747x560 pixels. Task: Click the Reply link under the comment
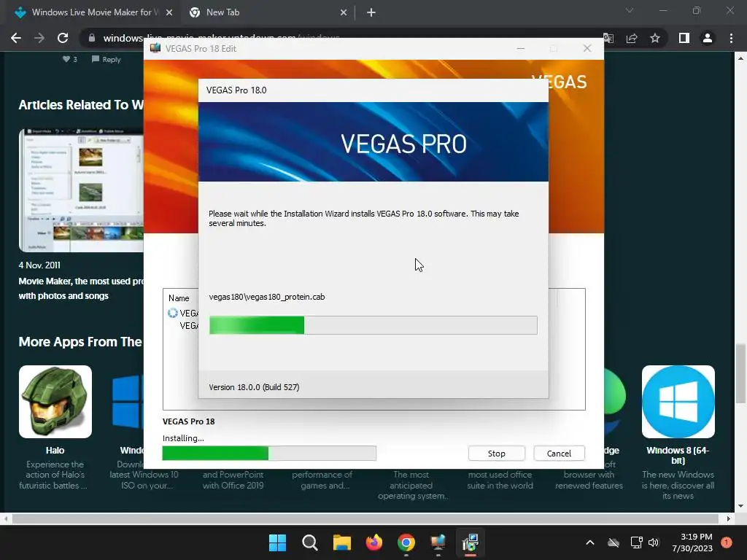(x=107, y=60)
